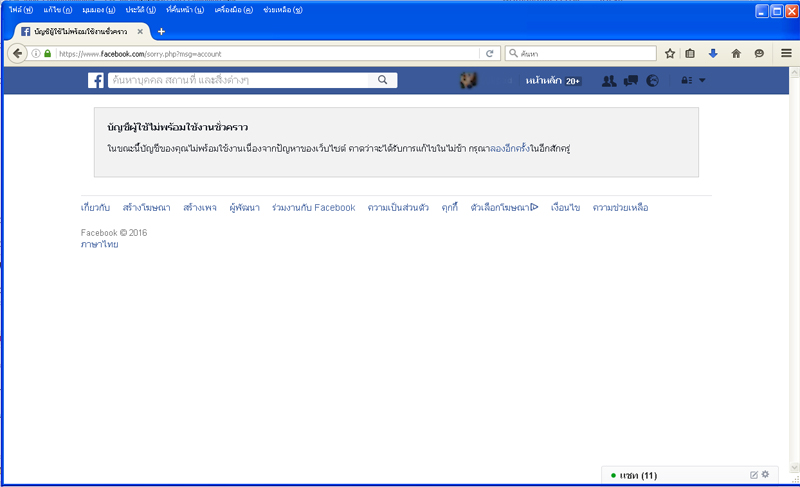The height and width of the screenshot is (487, 800).
Task: Expand the Facebook account dropdown arrow
Action: pyautogui.click(x=702, y=81)
